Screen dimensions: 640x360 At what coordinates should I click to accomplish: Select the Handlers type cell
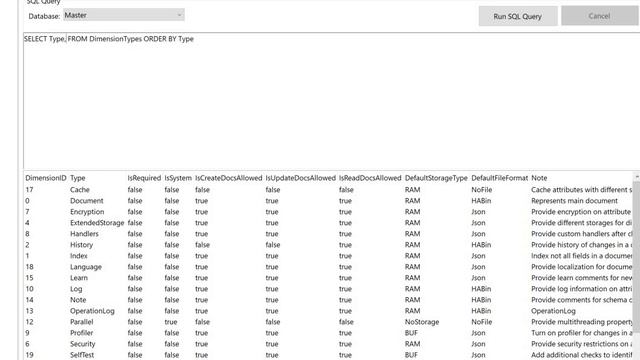(x=84, y=234)
